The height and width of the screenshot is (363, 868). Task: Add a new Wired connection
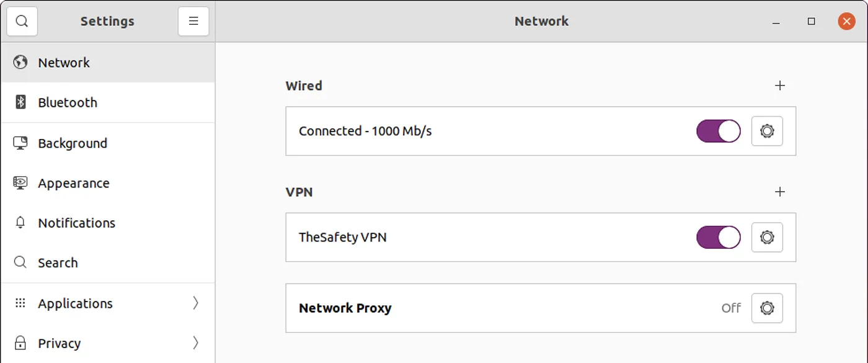(x=780, y=86)
